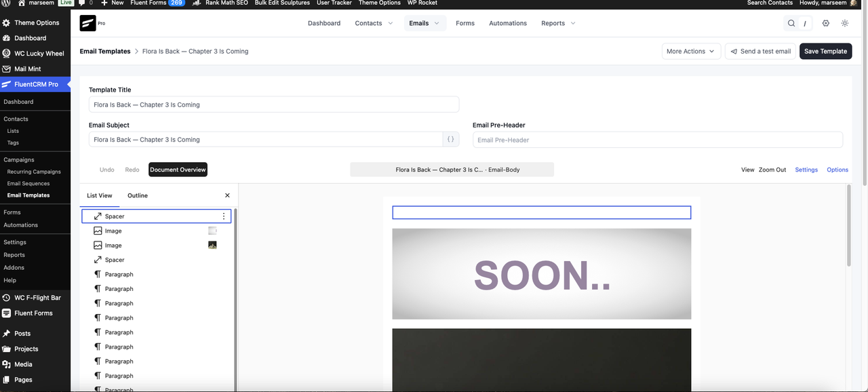Open Tags under Contacts in sidebar
The height and width of the screenshot is (392, 868).
click(x=13, y=142)
